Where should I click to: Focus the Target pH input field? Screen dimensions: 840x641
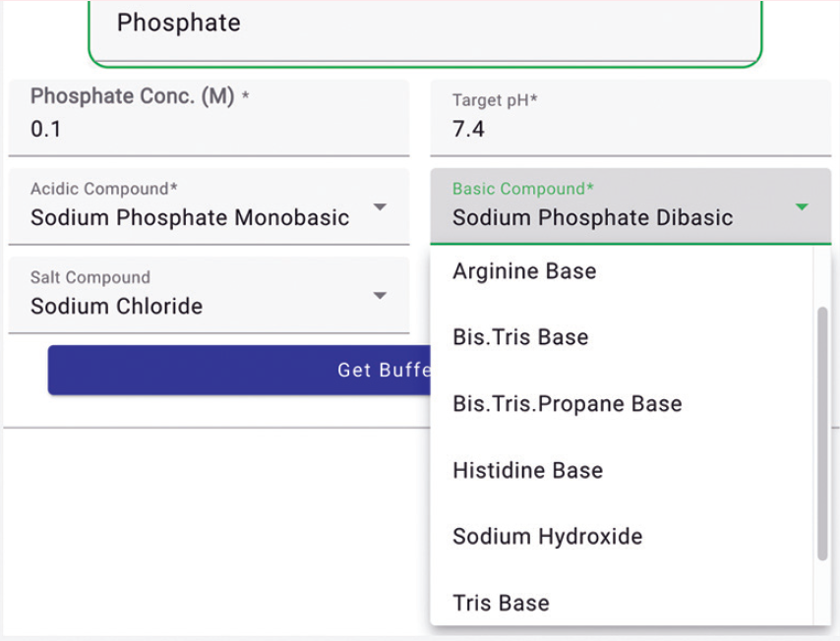click(630, 129)
